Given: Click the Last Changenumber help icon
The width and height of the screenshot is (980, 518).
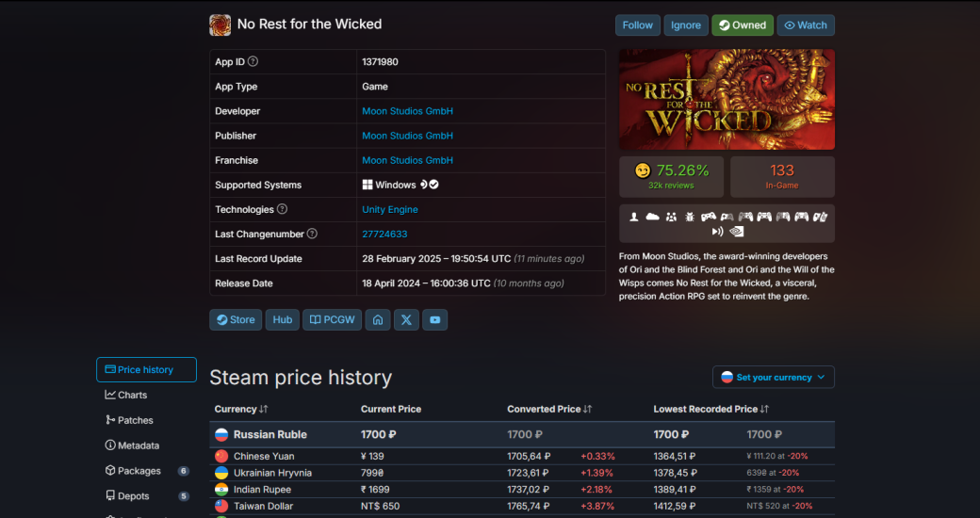Looking at the screenshot, I should (x=312, y=234).
